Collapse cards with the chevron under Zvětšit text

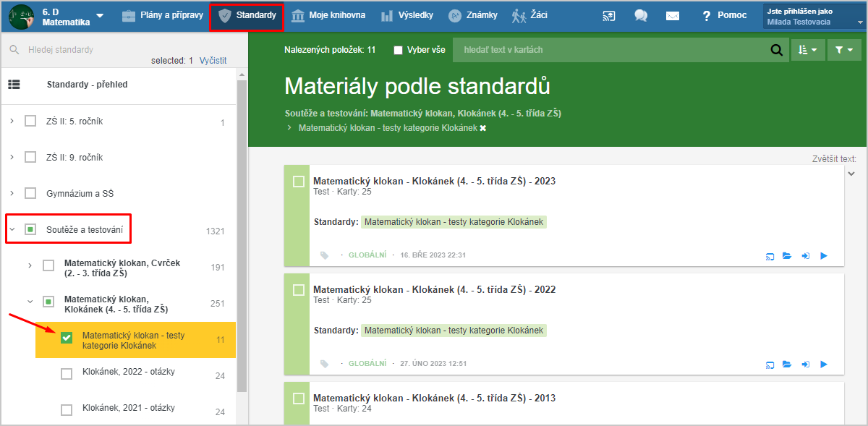coord(851,174)
